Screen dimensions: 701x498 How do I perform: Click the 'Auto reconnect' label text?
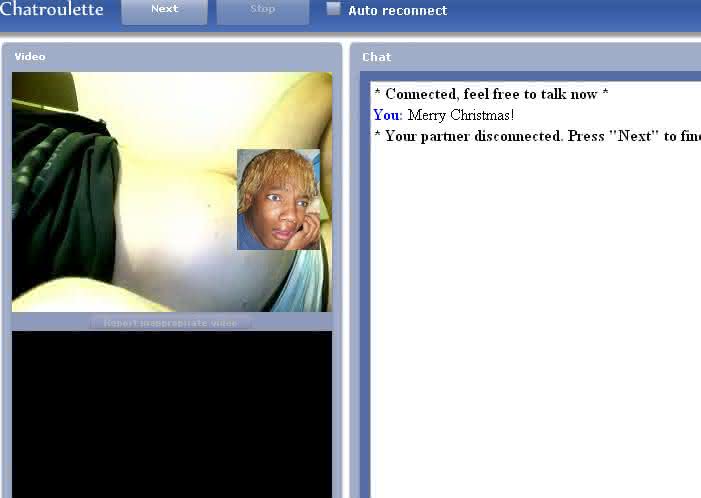397,11
